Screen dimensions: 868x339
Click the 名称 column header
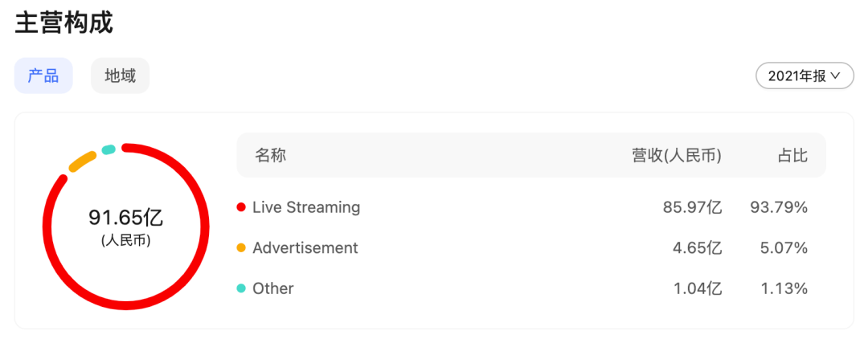(271, 155)
